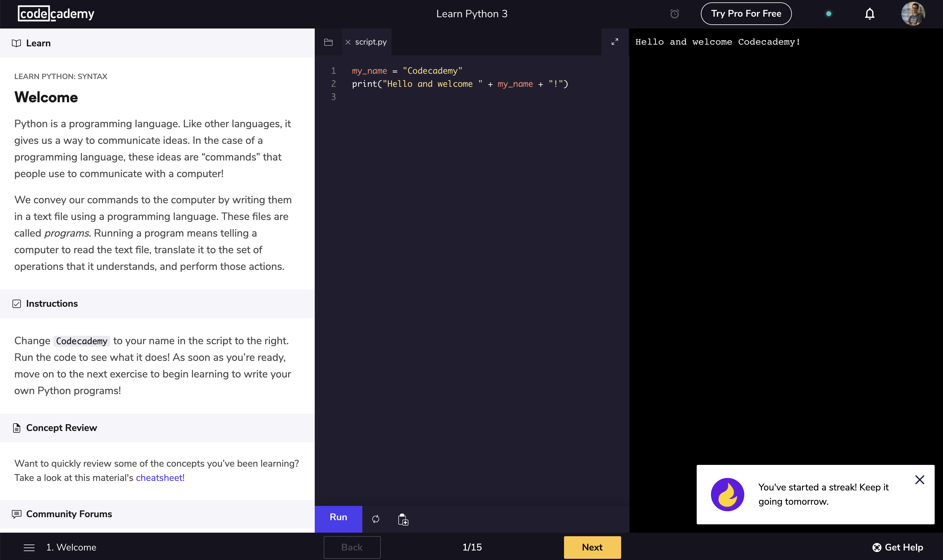Click the Instructions section checkbox
The image size is (943, 560).
[x=17, y=303]
